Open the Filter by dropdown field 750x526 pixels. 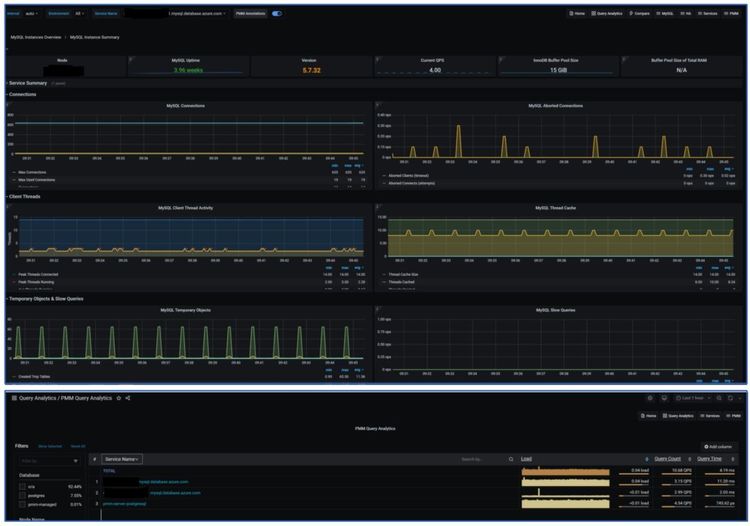(x=49, y=461)
